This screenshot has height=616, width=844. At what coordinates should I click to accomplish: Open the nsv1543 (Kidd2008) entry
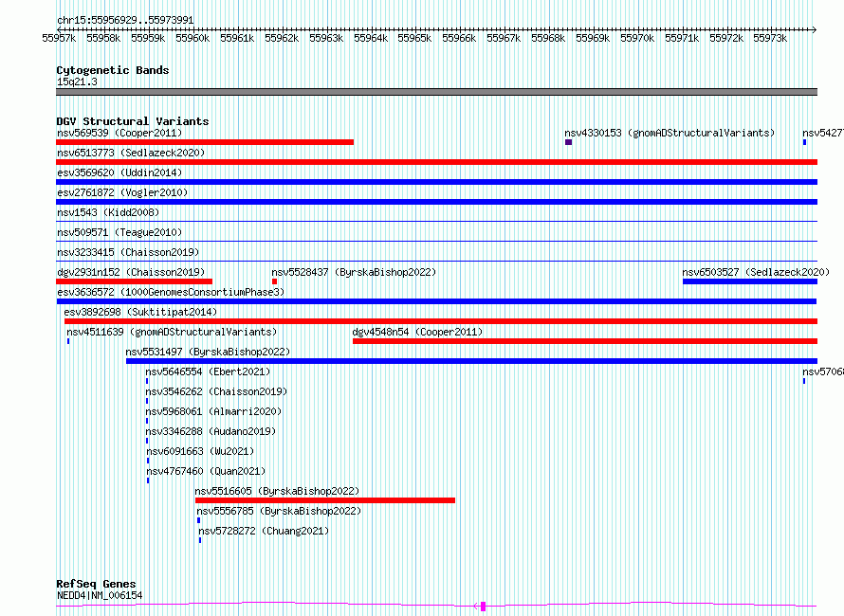(108, 212)
